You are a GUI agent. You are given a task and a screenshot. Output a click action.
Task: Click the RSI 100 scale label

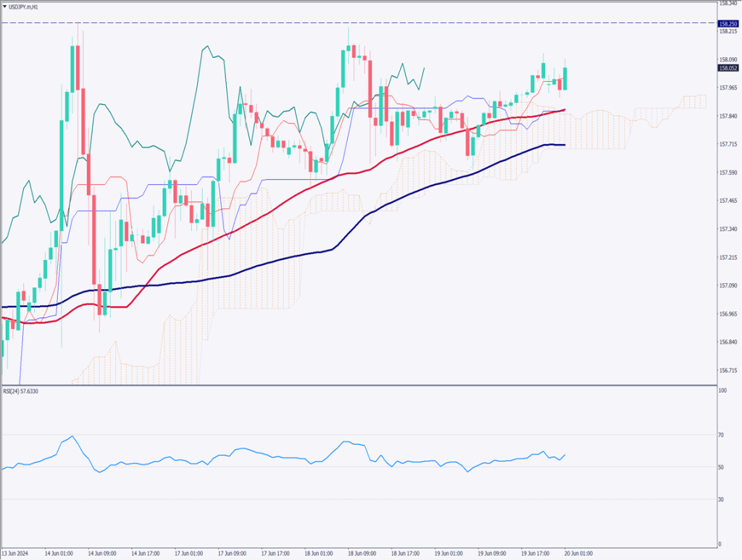tap(722, 390)
